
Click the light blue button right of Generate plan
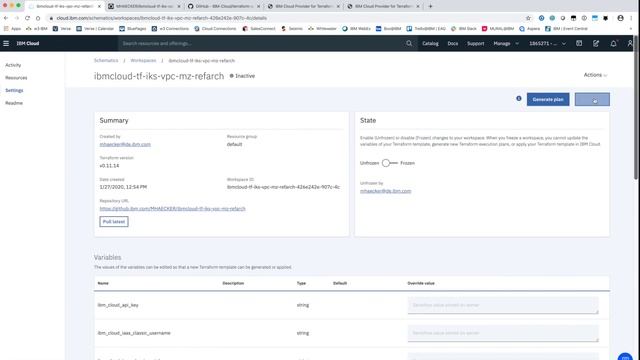(592, 99)
